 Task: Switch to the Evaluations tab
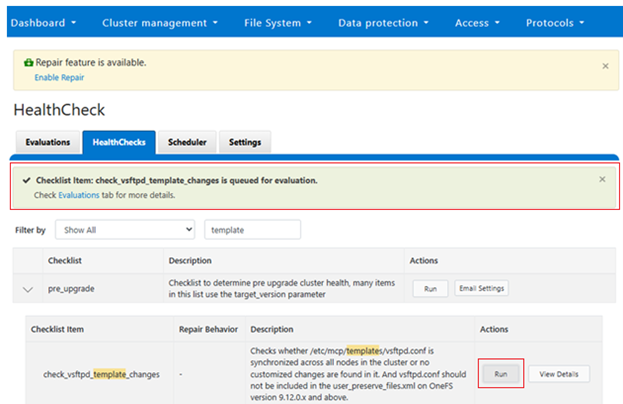(48, 143)
